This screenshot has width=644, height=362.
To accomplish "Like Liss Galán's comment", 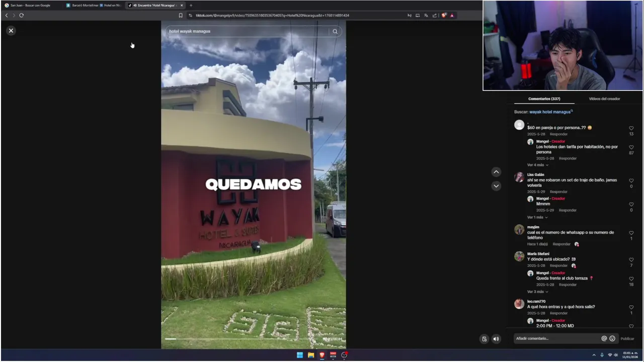I will pos(631,180).
